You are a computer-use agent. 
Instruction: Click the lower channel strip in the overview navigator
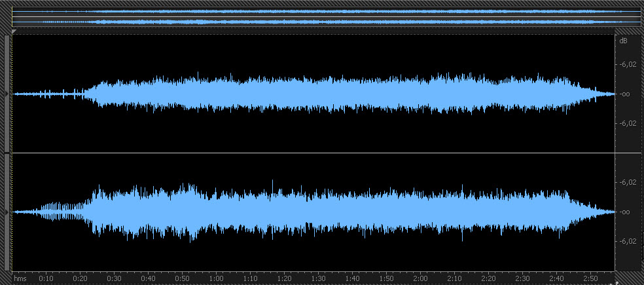click(x=328, y=22)
